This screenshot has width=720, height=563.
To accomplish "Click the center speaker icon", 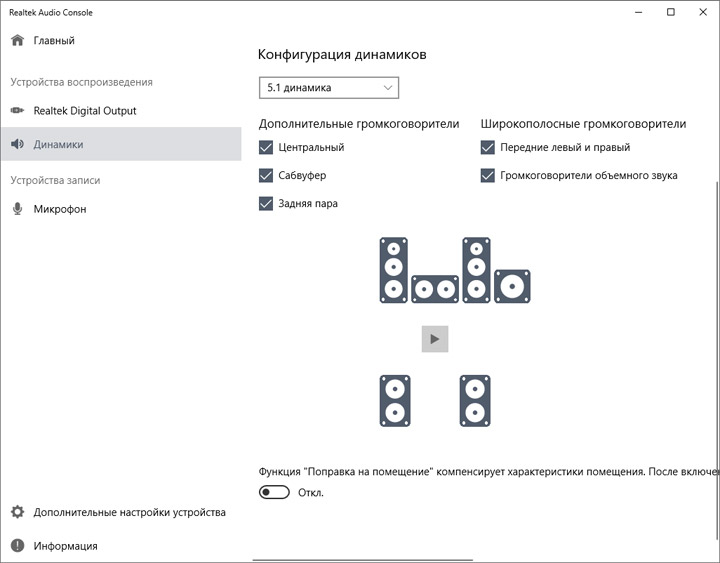I will [x=434, y=289].
